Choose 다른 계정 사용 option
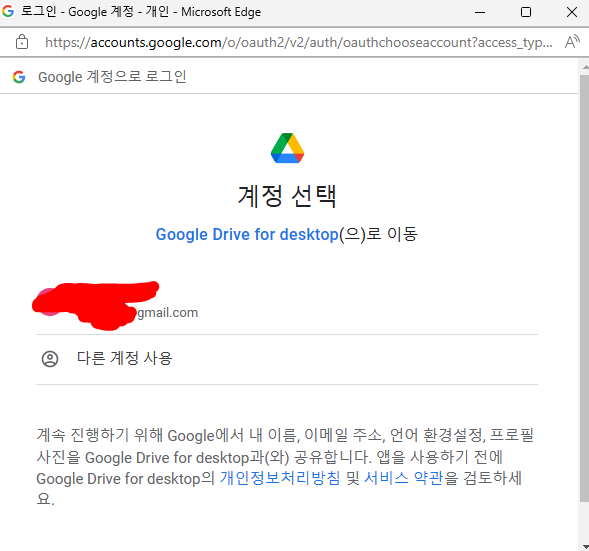Image resolution: width=589 pixels, height=551 pixels. tap(287, 359)
